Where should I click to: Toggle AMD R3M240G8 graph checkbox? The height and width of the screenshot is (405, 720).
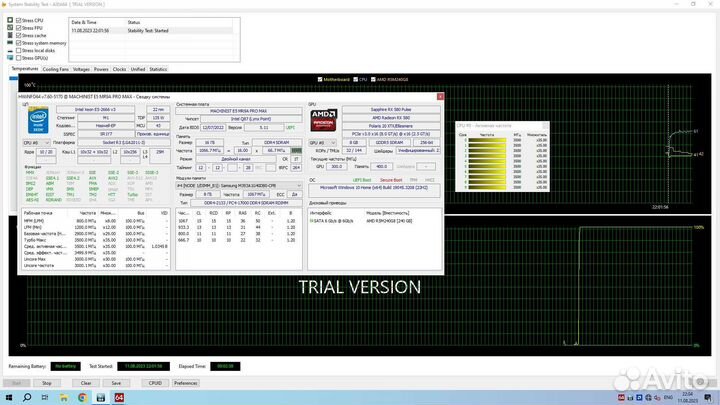373,79
